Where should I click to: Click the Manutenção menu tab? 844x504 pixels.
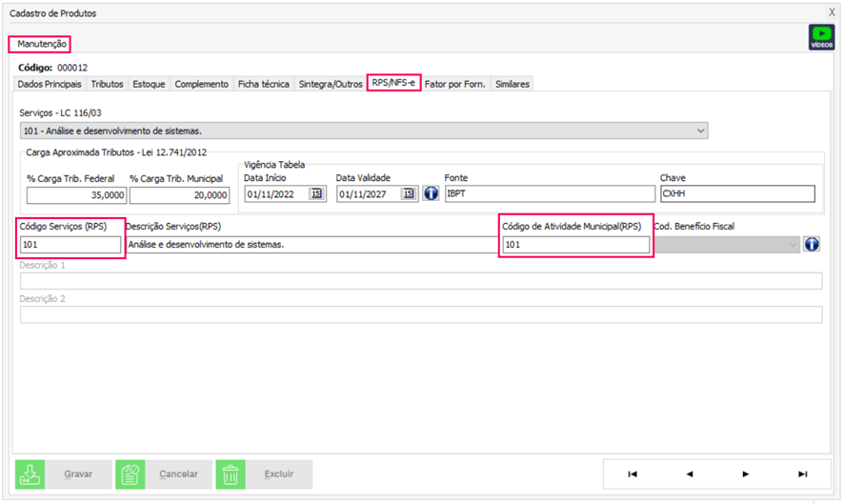click(x=40, y=44)
